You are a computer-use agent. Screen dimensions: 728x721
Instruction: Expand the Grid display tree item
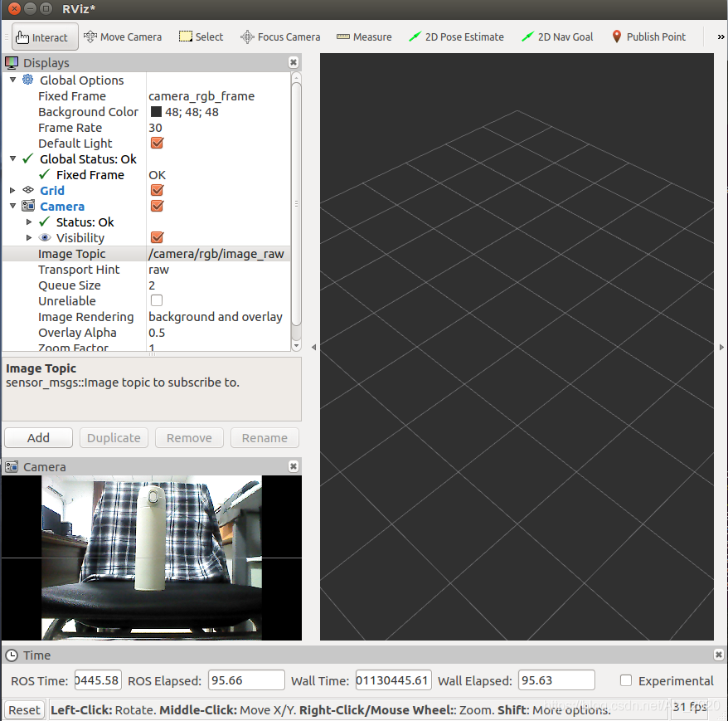pos(12,191)
